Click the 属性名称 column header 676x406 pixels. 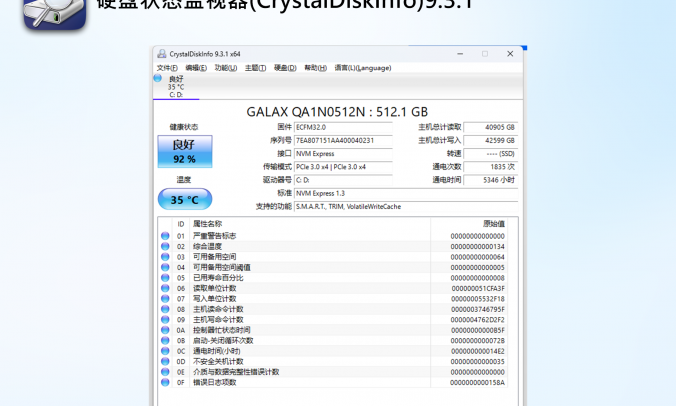click(207, 224)
